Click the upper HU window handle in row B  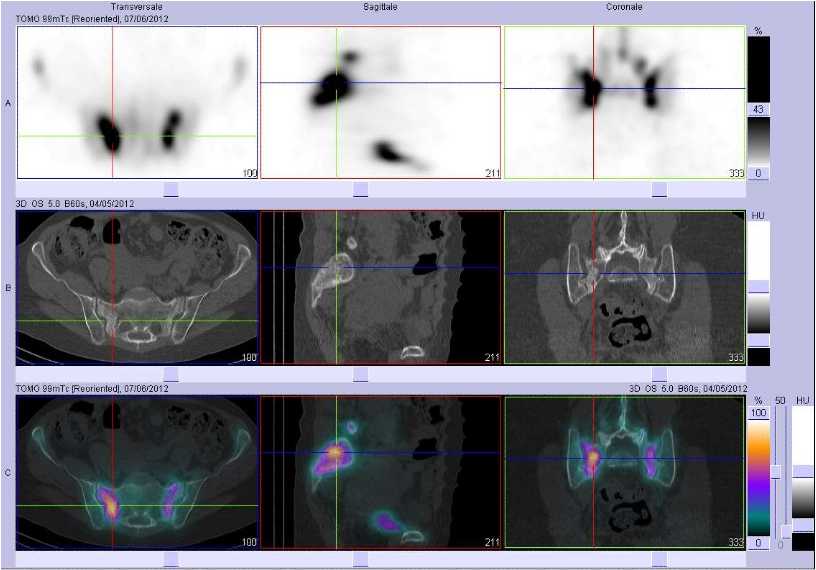(758, 287)
